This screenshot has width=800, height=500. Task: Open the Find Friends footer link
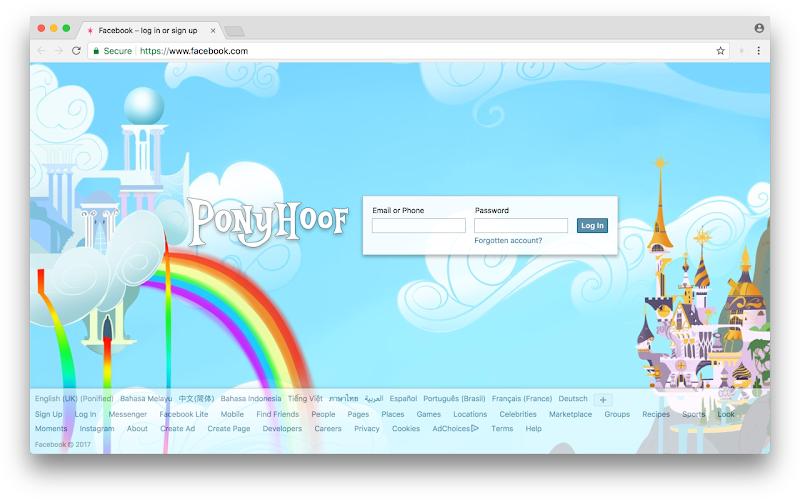pos(278,414)
